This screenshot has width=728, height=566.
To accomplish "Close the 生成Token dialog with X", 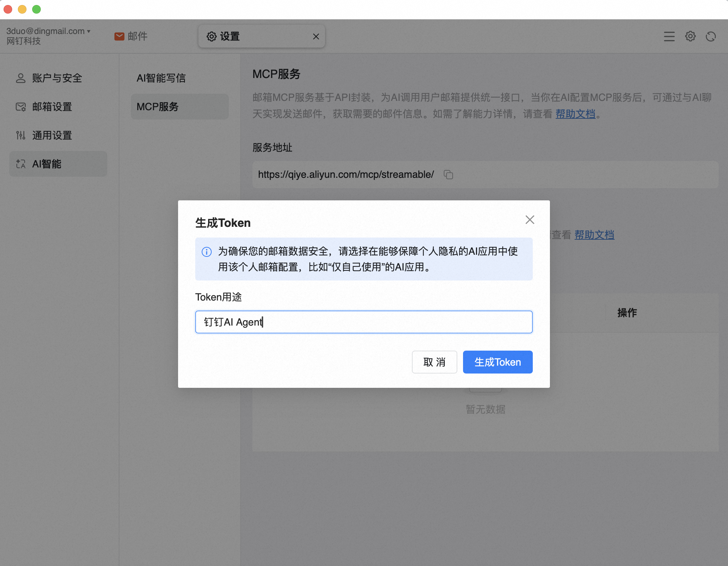I will point(530,220).
